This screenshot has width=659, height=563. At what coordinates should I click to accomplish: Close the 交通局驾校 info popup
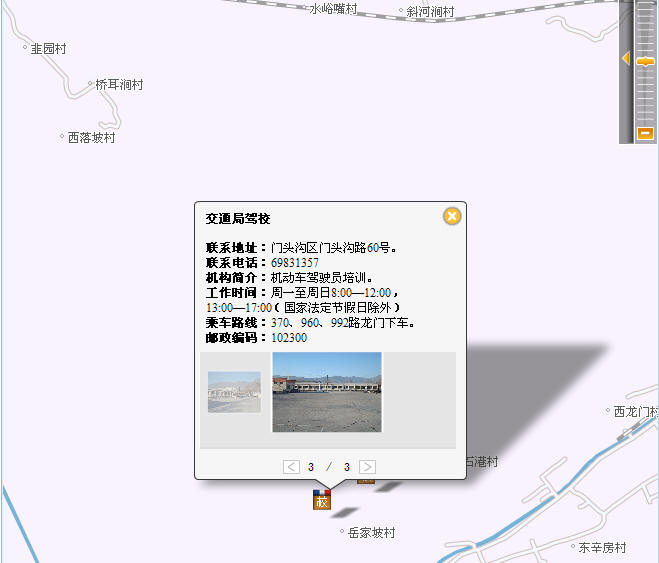coord(452,216)
